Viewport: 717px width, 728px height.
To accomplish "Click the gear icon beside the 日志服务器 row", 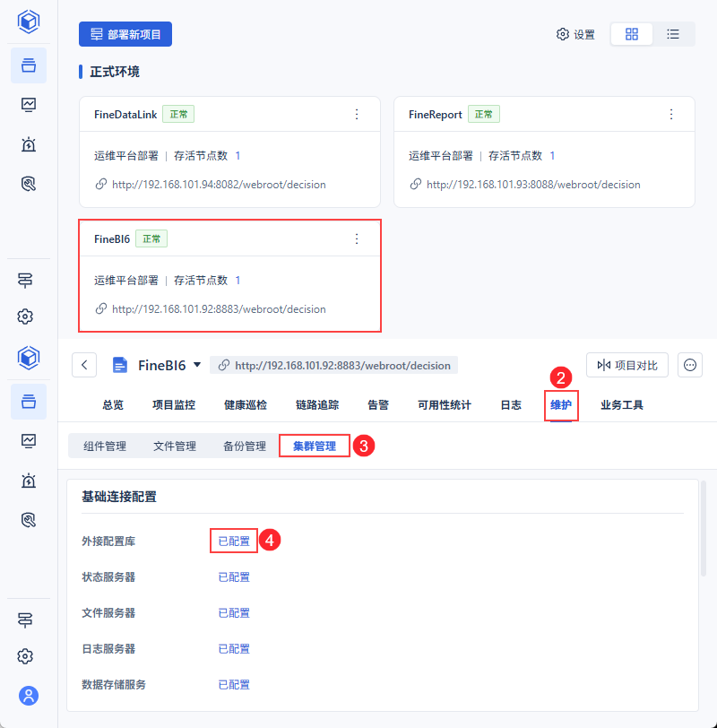I will pyautogui.click(x=25, y=656).
